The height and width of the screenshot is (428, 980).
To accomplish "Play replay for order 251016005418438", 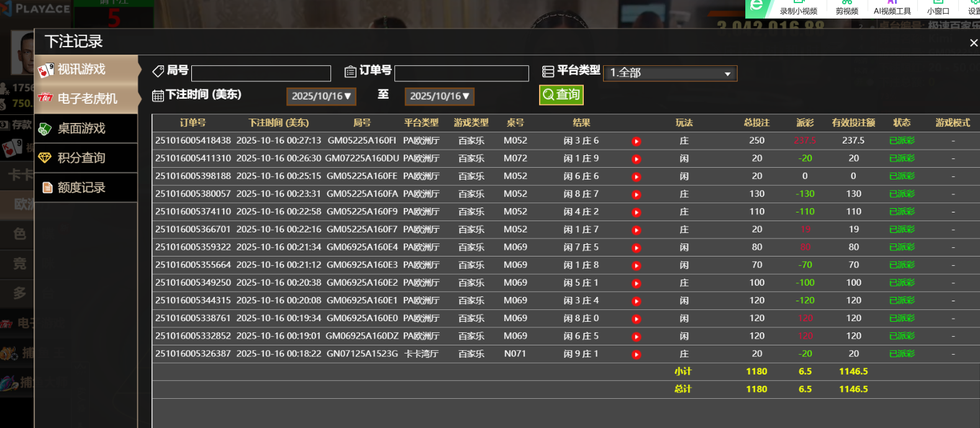I will 636,141.
